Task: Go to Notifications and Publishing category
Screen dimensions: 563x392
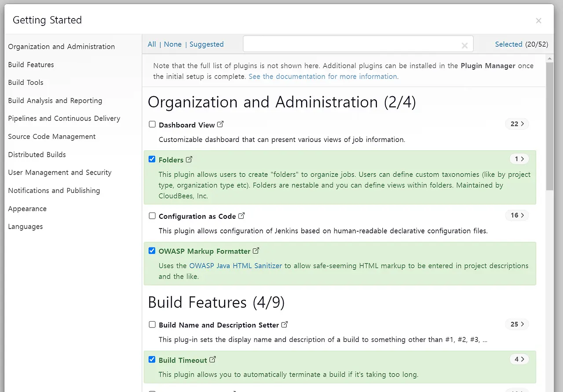Action: (54, 191)
